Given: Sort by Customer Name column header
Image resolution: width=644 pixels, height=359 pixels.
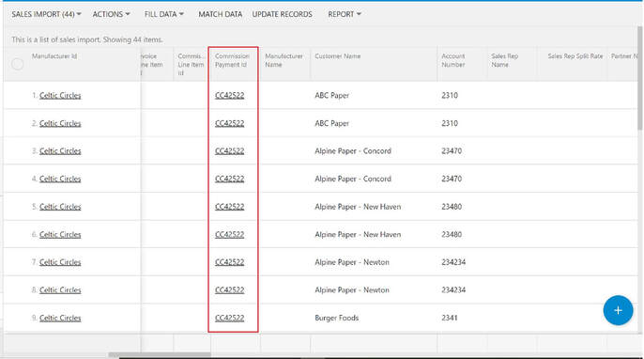Looking at the screenshot, I should pyautogui.click(x=338, y=56).
